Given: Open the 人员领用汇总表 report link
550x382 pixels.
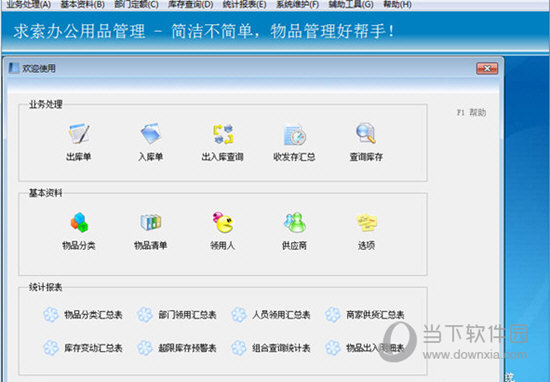Looking at the screenshot, I should click(281, 315).
